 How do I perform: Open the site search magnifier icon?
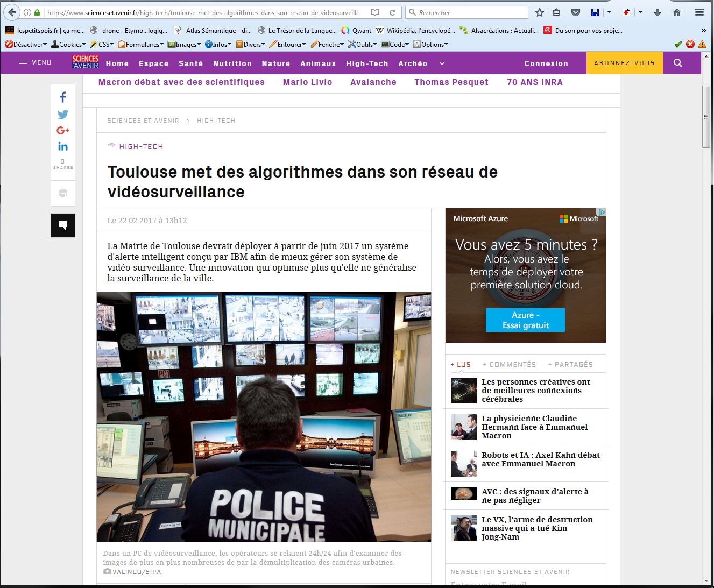pos(677,63)
